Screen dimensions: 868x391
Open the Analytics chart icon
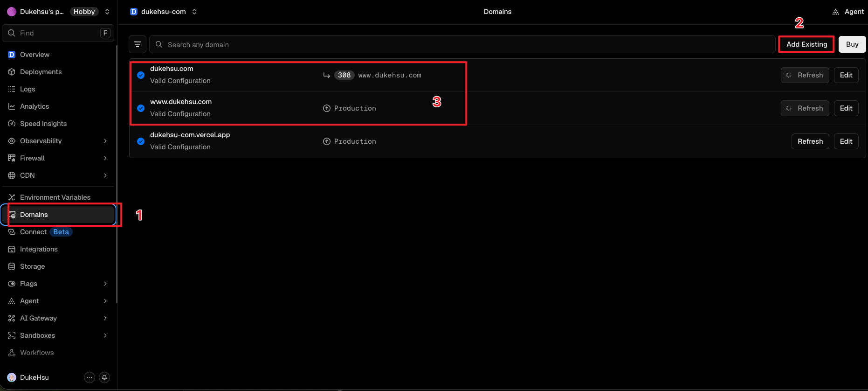[12, 106]
